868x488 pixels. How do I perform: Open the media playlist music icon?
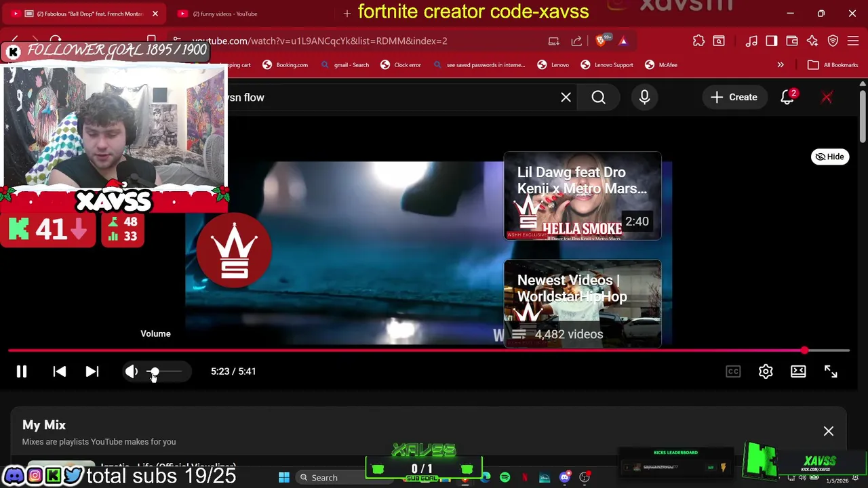pos(751,41)
